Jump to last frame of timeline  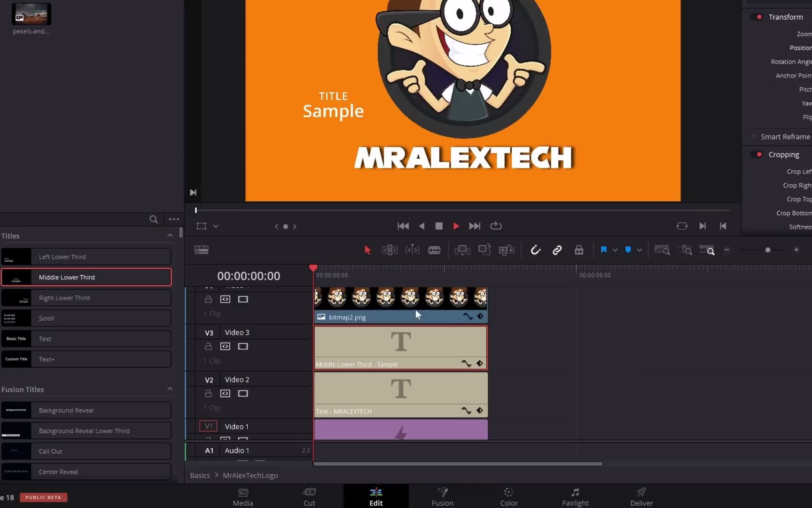pos(475,226)
